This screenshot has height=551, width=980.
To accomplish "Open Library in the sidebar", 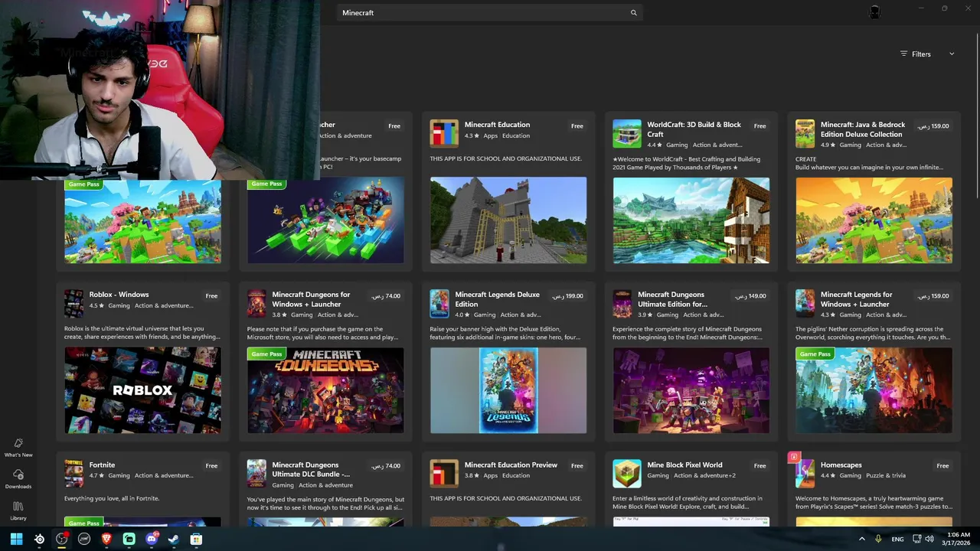I will point(18,511).
